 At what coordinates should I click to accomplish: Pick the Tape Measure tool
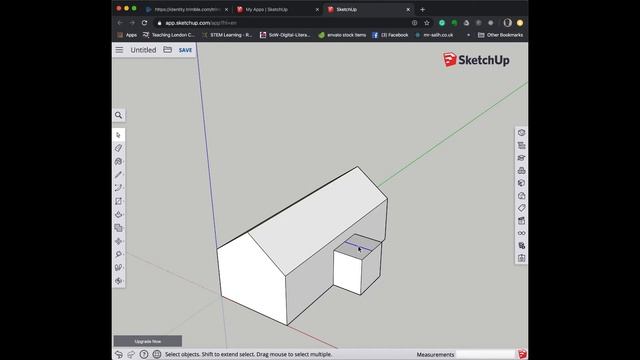point(118,254)
